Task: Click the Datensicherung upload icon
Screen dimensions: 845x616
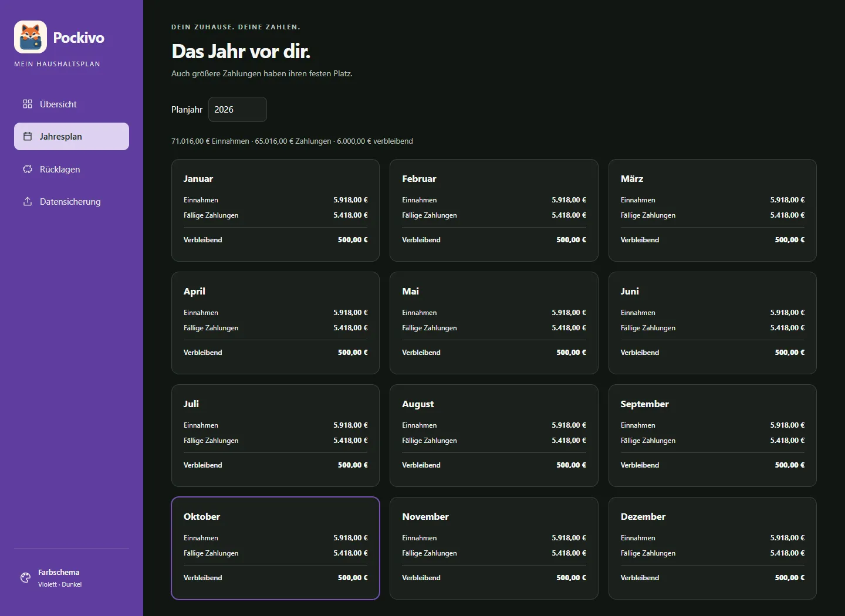Action: (28, 201)
